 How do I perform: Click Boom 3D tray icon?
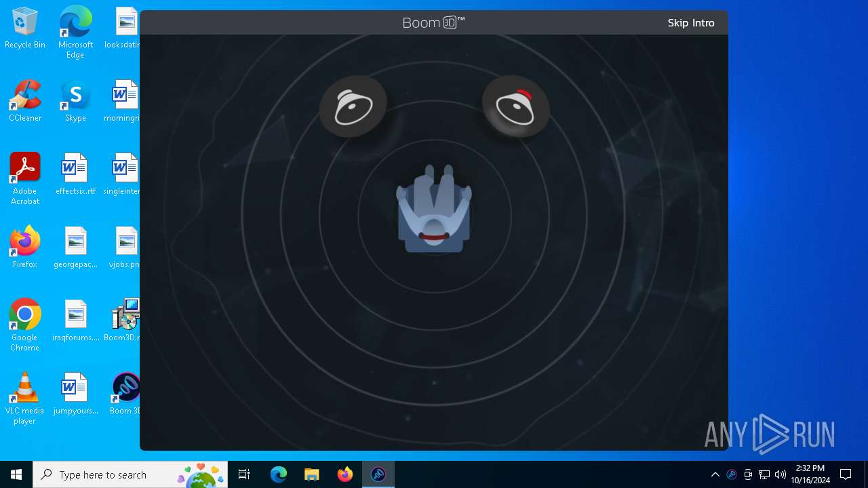[x=732, y=474]
